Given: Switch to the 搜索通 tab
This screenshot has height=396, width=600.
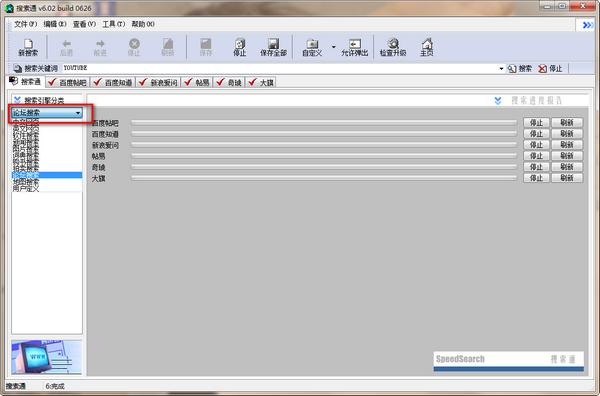Looking at the screenshot, I should click(25, 81).
